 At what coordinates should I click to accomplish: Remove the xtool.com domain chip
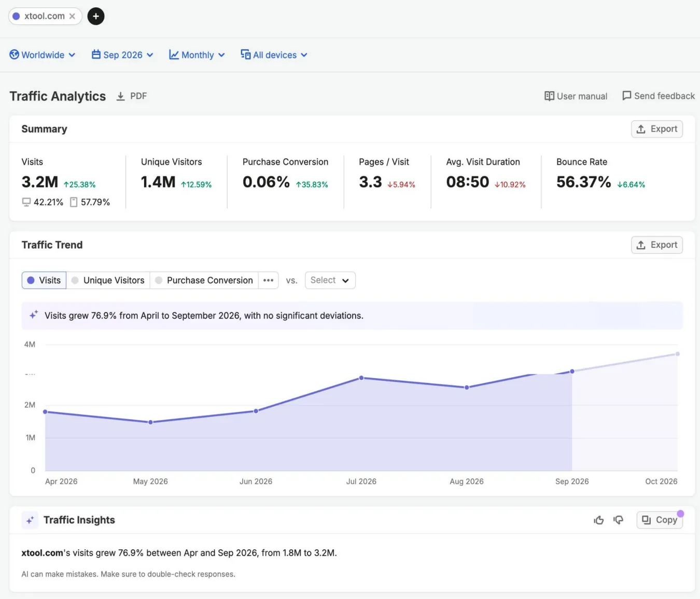coord(72,16)
